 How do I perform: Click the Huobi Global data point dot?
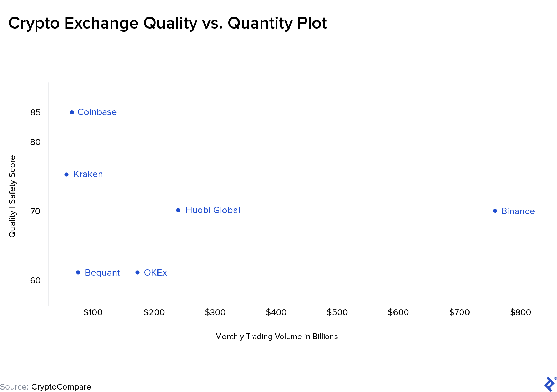(179, 210)
